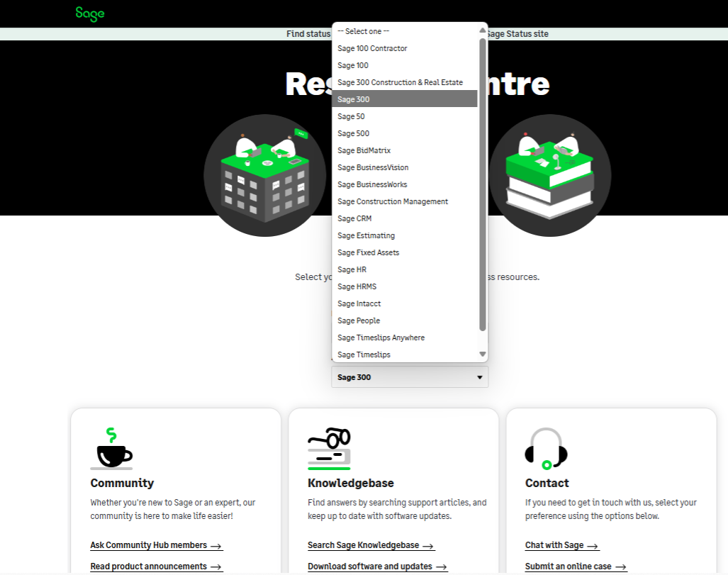Click the Knowledgebase glasses and book icon
Viewport: 728px width, 575px height.
click(329, 449)
